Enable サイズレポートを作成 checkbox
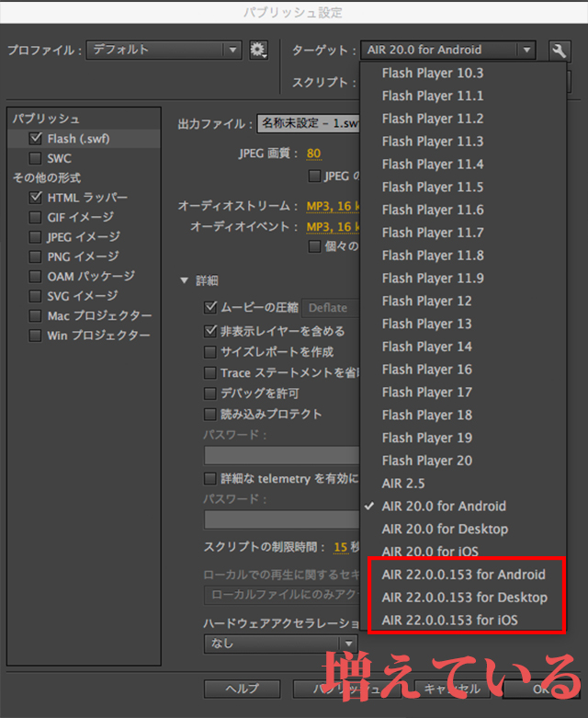 pos(210,352)
